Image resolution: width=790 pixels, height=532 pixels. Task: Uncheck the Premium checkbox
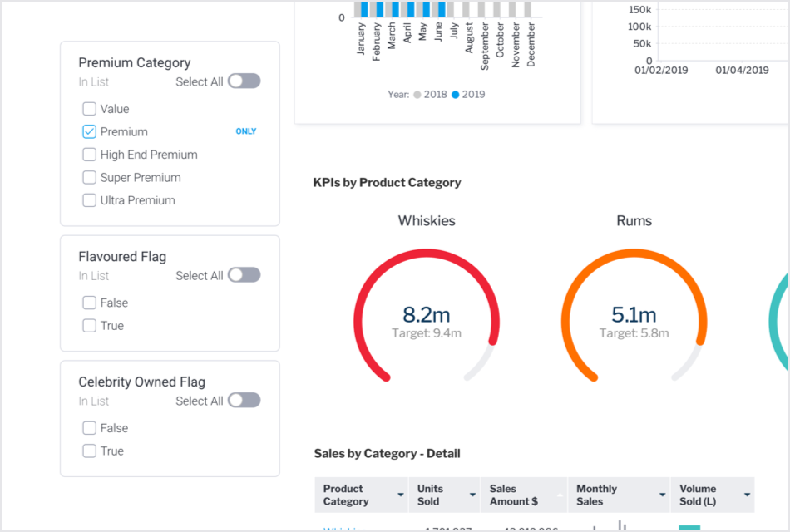(x=89, y=131)
